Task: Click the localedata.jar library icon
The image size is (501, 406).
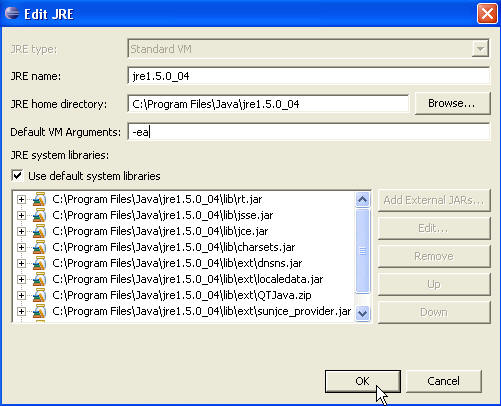Action: pos(39,279)
